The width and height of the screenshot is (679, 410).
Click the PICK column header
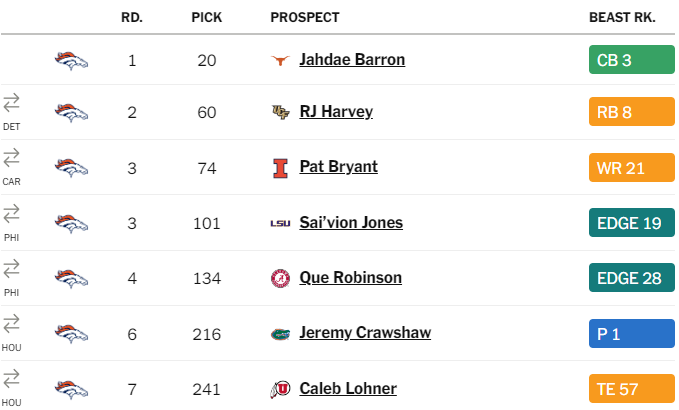207,17
